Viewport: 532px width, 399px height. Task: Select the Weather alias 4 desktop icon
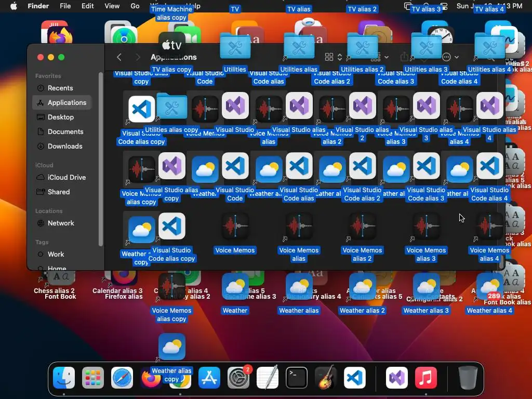pos(489,286)
